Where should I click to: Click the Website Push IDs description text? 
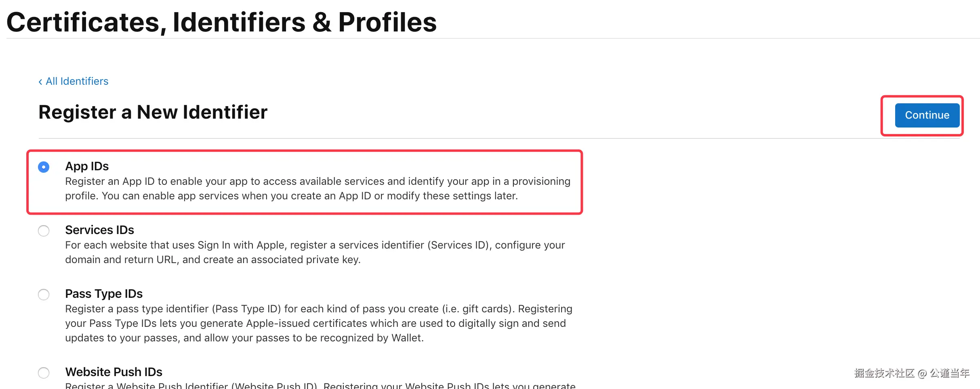320,385
